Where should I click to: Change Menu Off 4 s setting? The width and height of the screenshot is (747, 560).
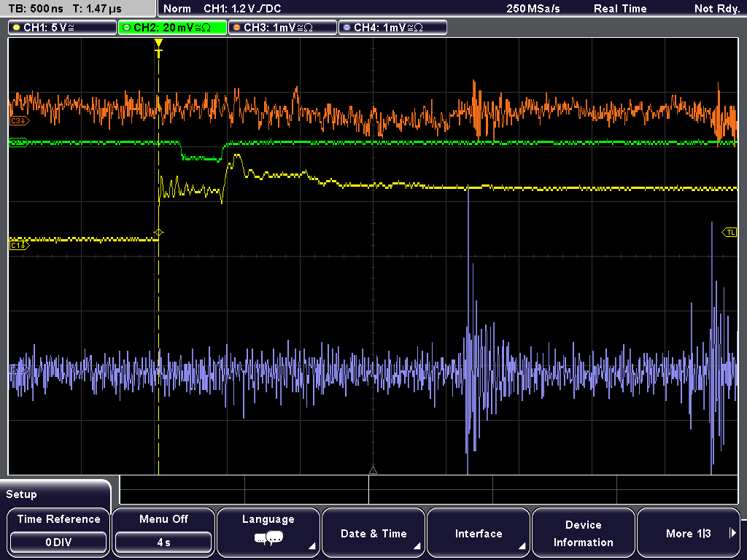click(163, 532)
